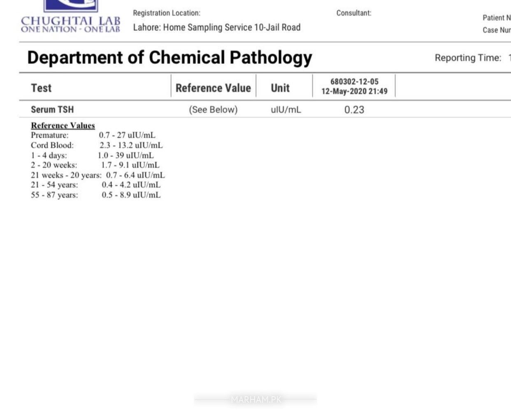Image resolution: width=511 pixels, height=420 pixels.
Task: Select the result value 0.23
Action: coord(354,110)
